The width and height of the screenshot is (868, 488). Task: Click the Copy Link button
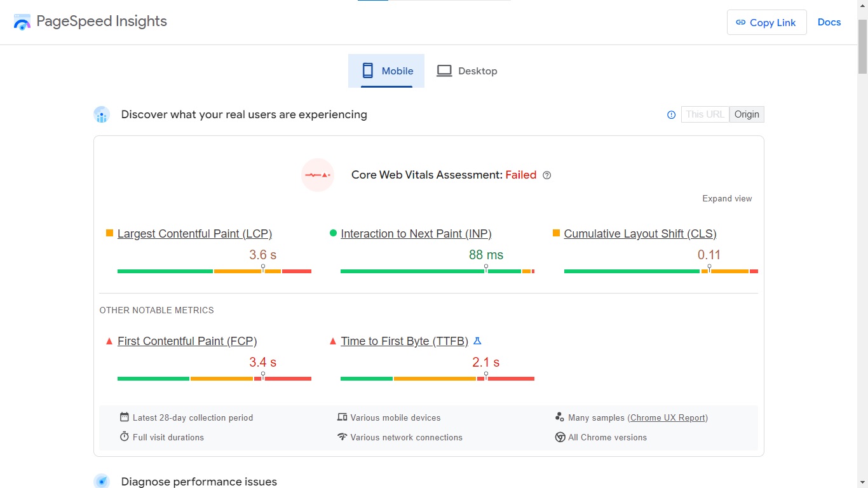(x=766, y=22)
